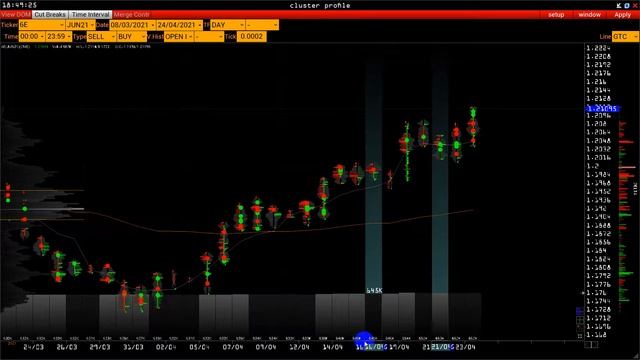Screen dimensions: 640x360
Task: Close the cluster profile window
Action: [x=635, y=5]
